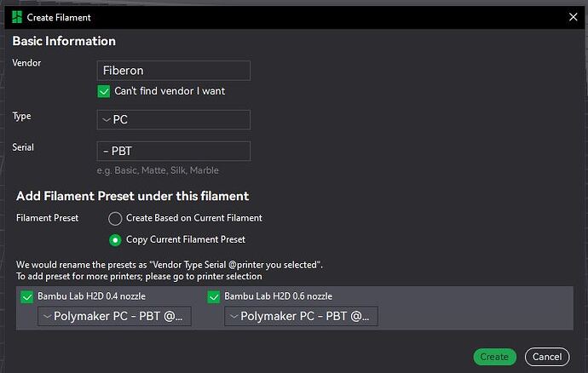Select Create Based on Current Filament option
The width and height of the screenshot is (588, 373).
pyautogui.click(x=115, y=218)
